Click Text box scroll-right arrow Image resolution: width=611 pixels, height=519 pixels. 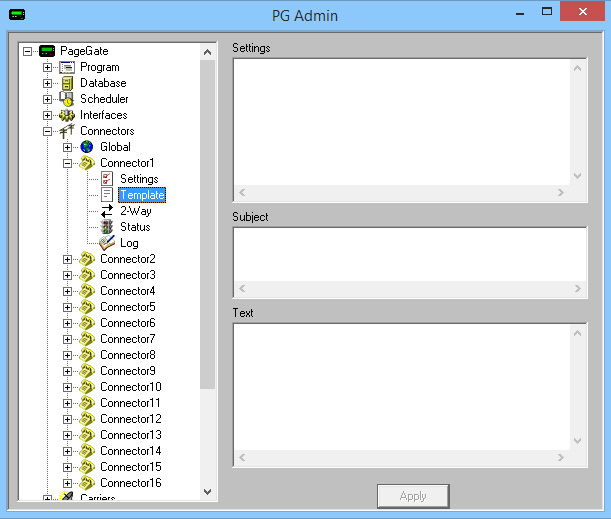click(561, 457)
